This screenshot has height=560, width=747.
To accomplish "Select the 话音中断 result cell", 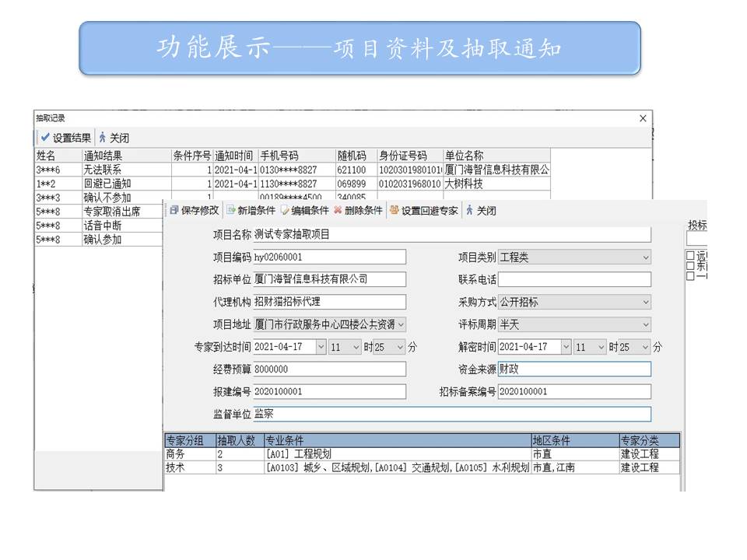I will [122, 226].
